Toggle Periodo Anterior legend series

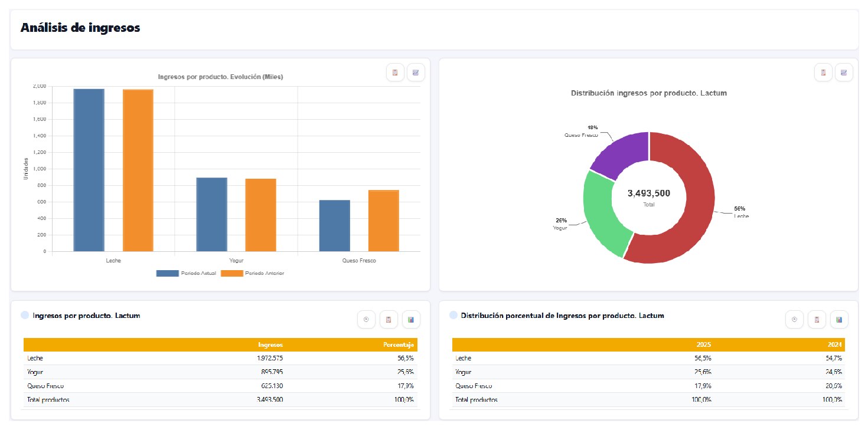[x=252, y=273]
